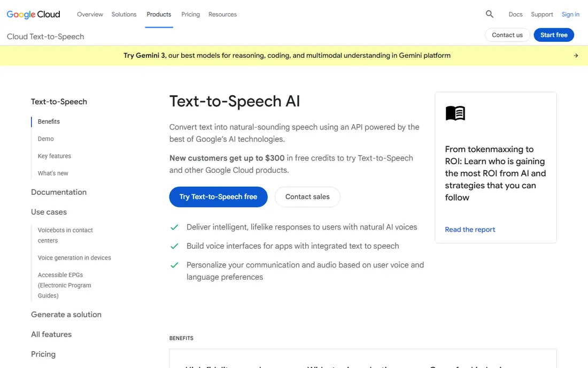Click 'New customers get up to $300' text
This screenshot has height=368, width=588.
227,158
